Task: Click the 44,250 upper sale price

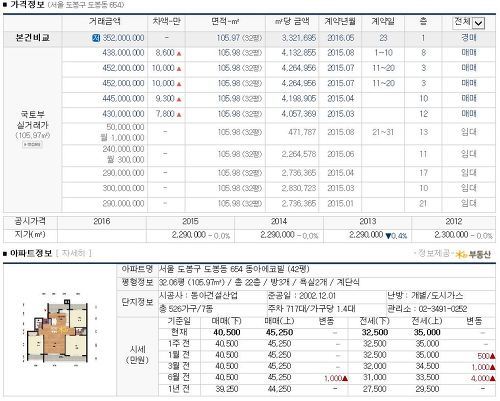Action: [279, 389]
